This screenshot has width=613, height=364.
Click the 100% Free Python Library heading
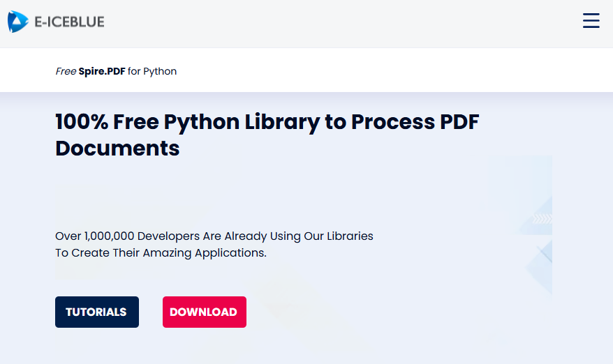click(267, 135)
